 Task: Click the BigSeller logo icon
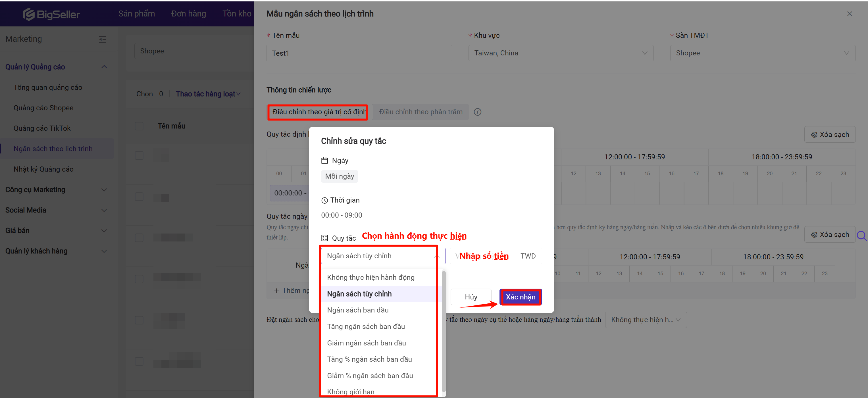[29, 14]
